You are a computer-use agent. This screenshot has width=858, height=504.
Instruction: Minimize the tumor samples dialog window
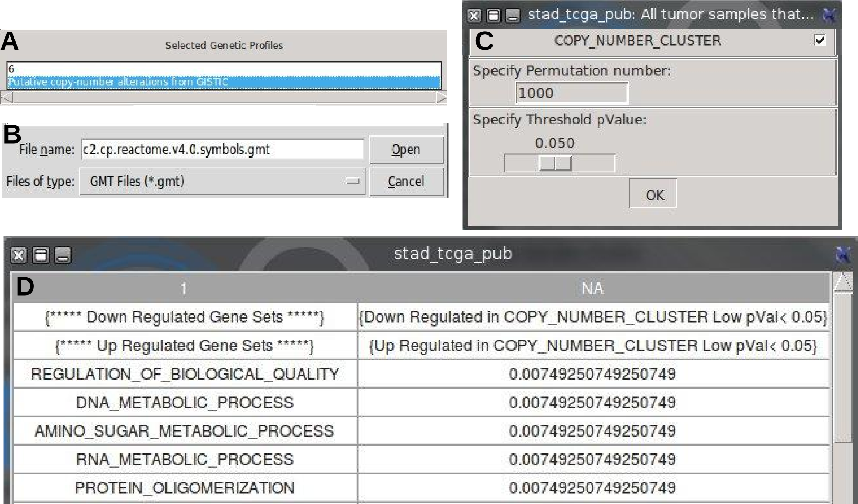pos(512,16)
